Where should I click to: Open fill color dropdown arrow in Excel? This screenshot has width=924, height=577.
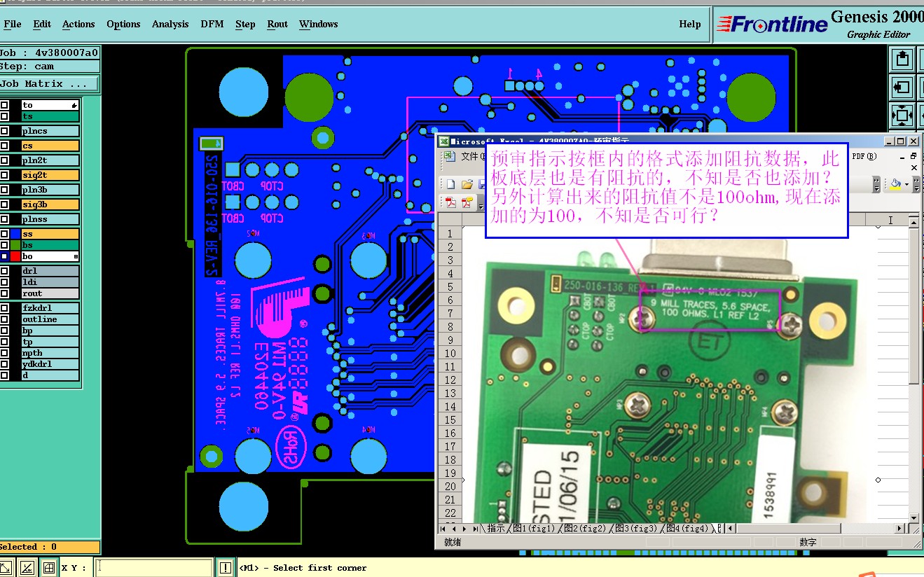(x=906, y=185)
